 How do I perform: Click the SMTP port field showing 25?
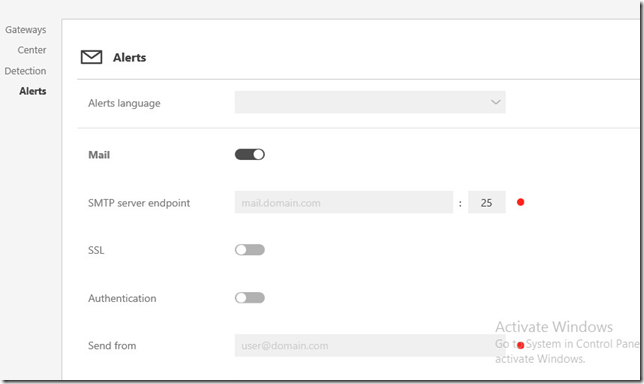(487, 202)
